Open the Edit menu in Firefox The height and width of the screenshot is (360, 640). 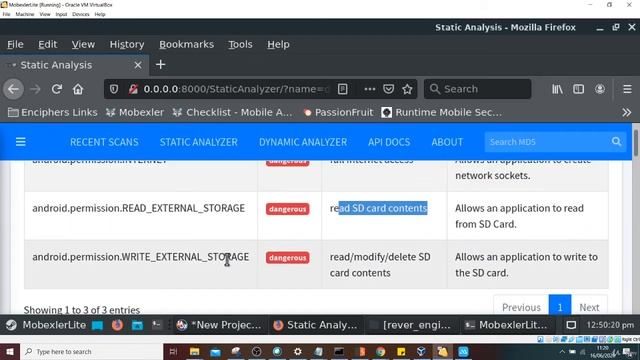click(x=47, y=44)
